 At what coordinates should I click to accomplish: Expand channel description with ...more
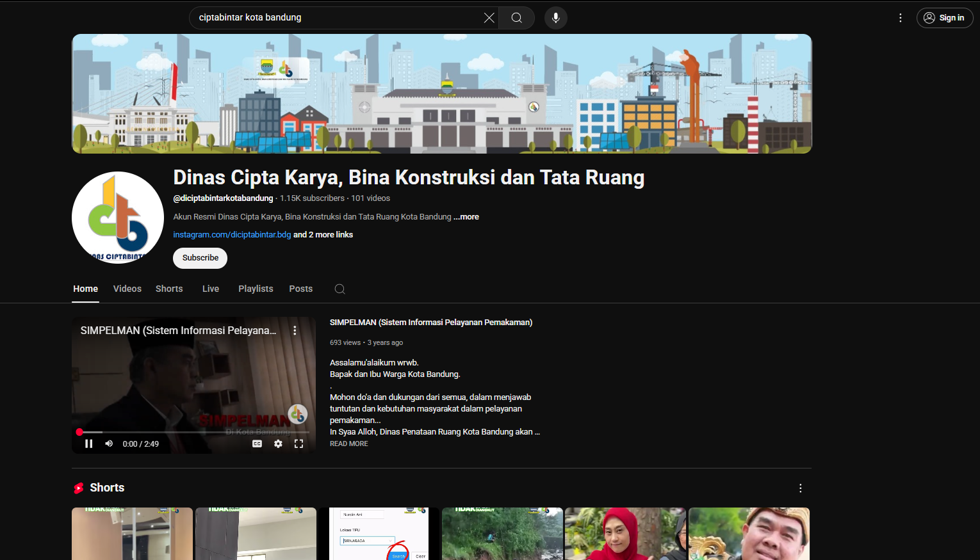click(466, 217)
